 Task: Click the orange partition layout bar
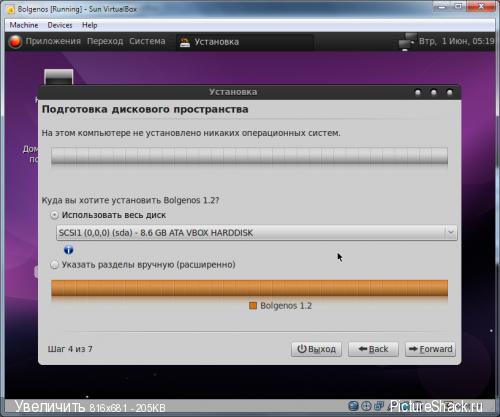249,288
